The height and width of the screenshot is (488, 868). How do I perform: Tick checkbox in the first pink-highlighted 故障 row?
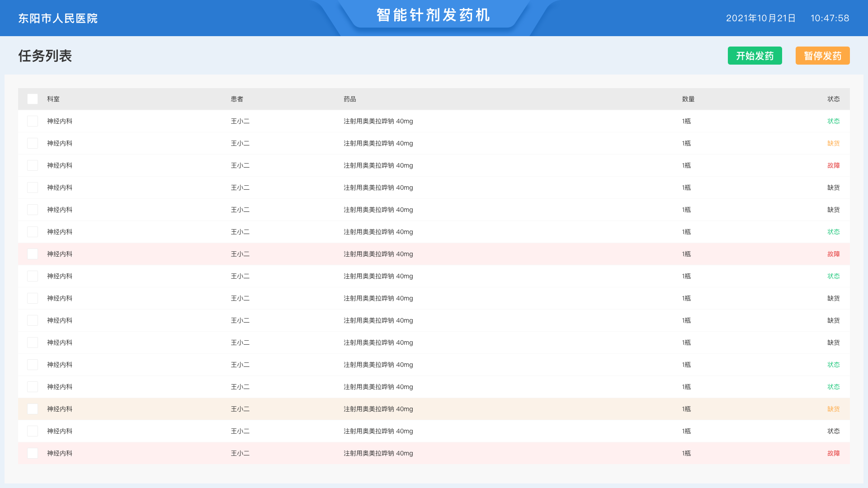click(33, 254)
